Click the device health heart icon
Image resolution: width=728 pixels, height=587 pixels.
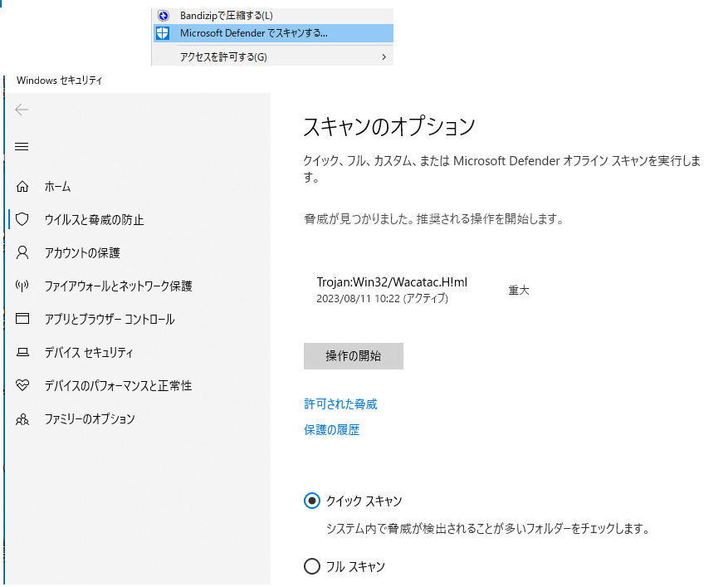(x=22, y=385)
